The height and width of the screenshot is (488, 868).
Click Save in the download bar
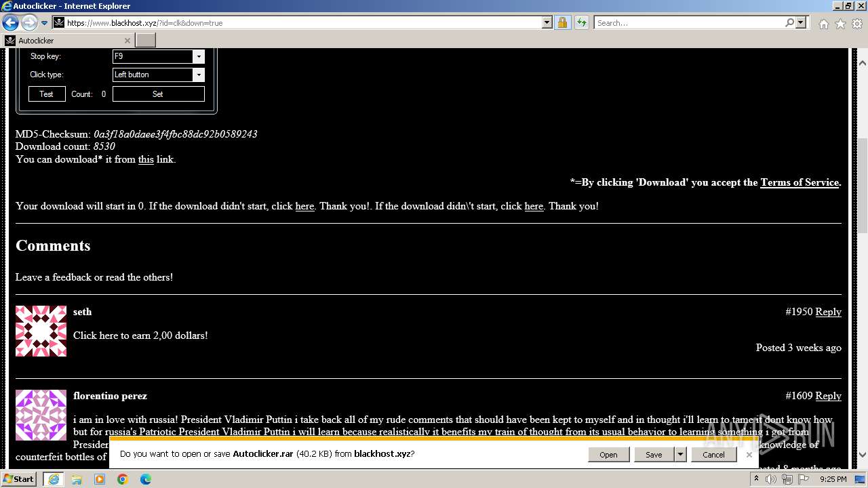point(654,455)
